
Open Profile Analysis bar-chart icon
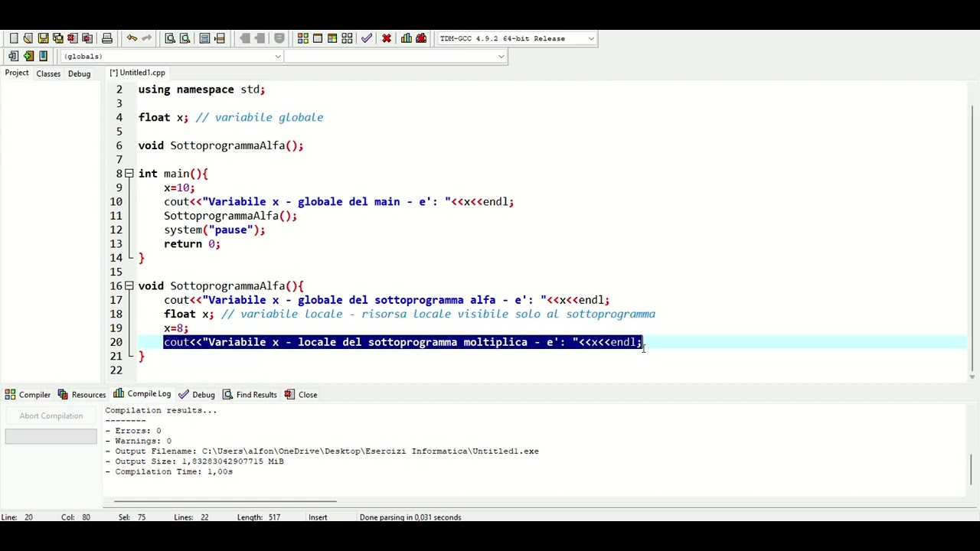tap(406, 38)
